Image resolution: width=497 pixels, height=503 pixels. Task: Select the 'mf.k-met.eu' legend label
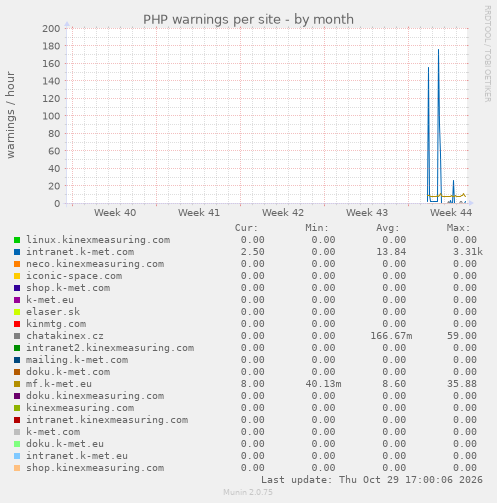coord(59,384)
